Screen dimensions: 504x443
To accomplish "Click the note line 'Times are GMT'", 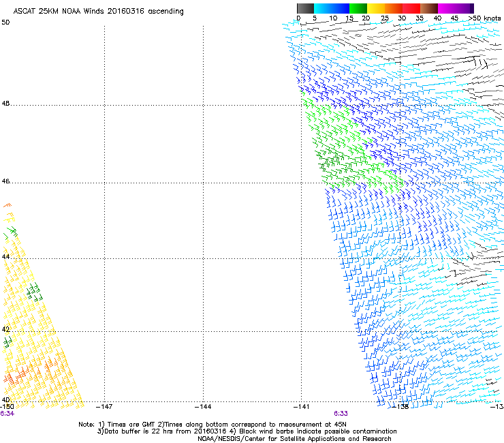I will pyautogui.click(x=131, y=425).
